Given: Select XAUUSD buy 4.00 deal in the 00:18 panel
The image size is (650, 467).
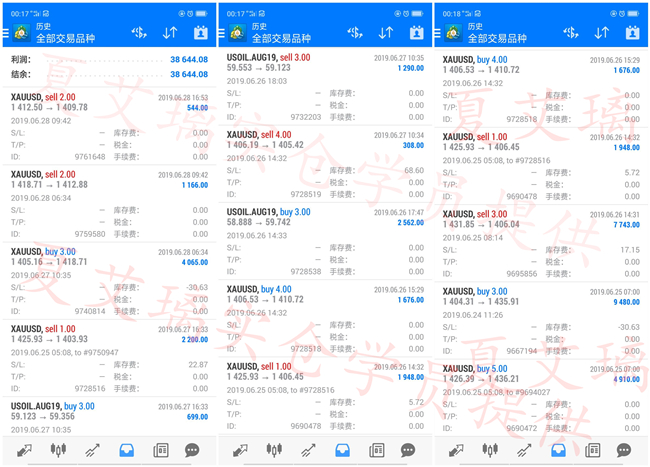Looking at the screenshot, I should coord(541,89).
